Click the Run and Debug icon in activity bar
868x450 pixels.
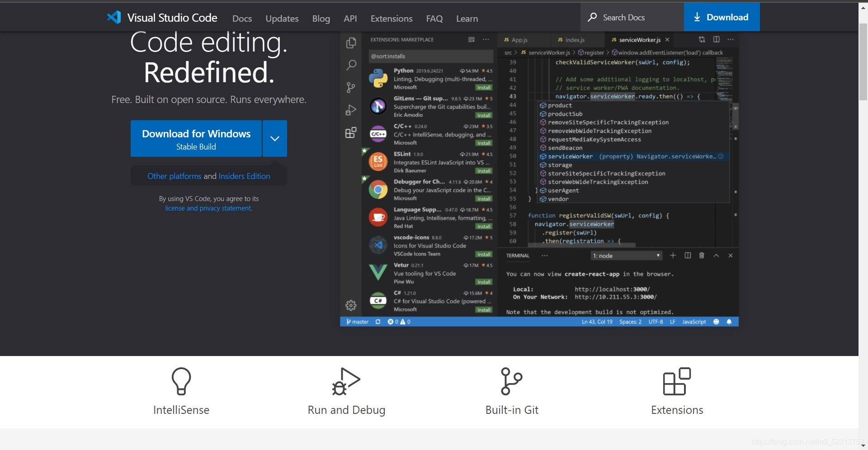(x=351, y=110)
